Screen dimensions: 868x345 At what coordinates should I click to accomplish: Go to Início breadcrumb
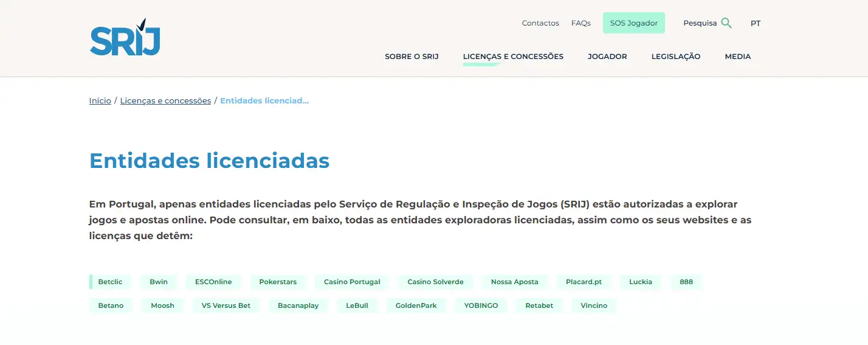click(x=100, y=100)
